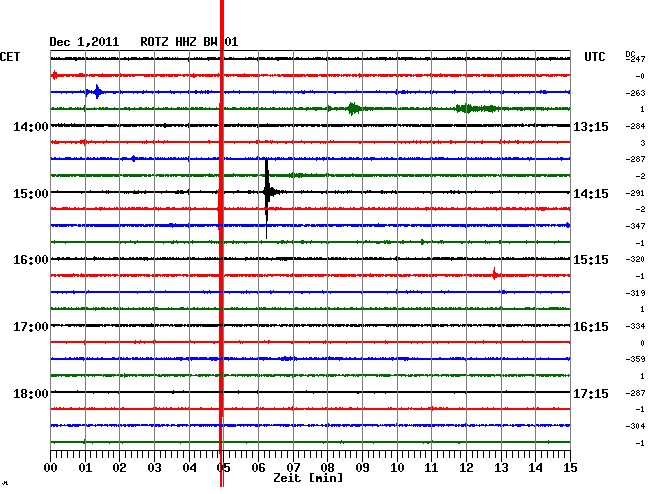The height and width of the screenshot is (494, 650).
Task: Click the DC offset value "-284"
Action: click(635, 126)
